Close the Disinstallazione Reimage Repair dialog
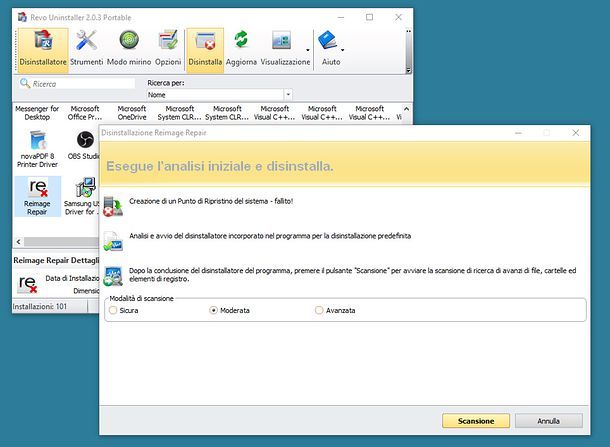The width and height of the screenshot is (610, 447). point(575,133)
